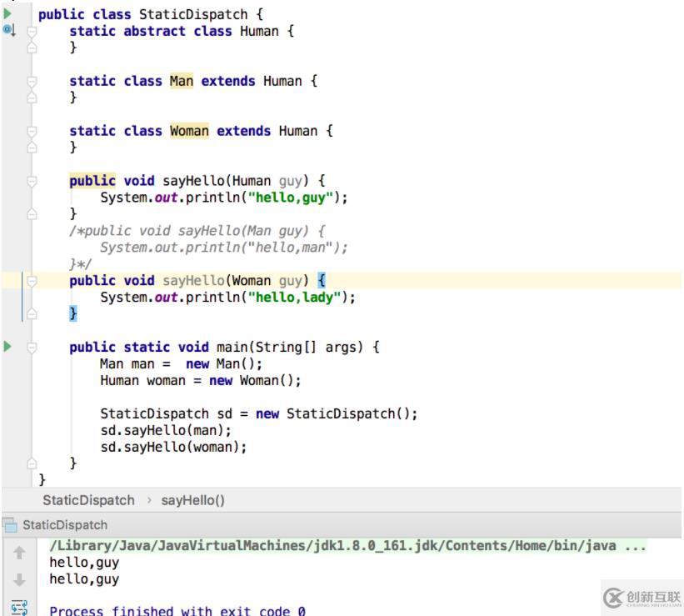Image resolution: width=684 pixels, height=616 pixels.
Task: Click the highlighted closing brace of sayHello(Woman)
Action: [x=73, y=313]
